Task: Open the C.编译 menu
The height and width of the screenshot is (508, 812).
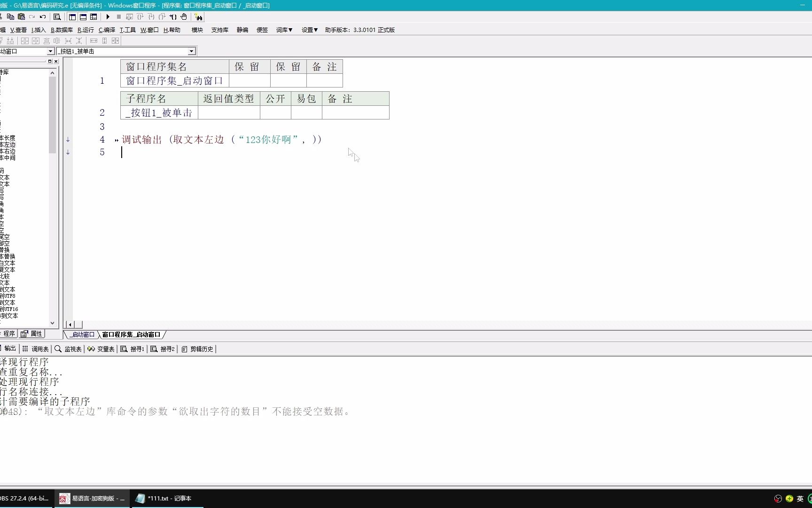Action: coord(107,30)
